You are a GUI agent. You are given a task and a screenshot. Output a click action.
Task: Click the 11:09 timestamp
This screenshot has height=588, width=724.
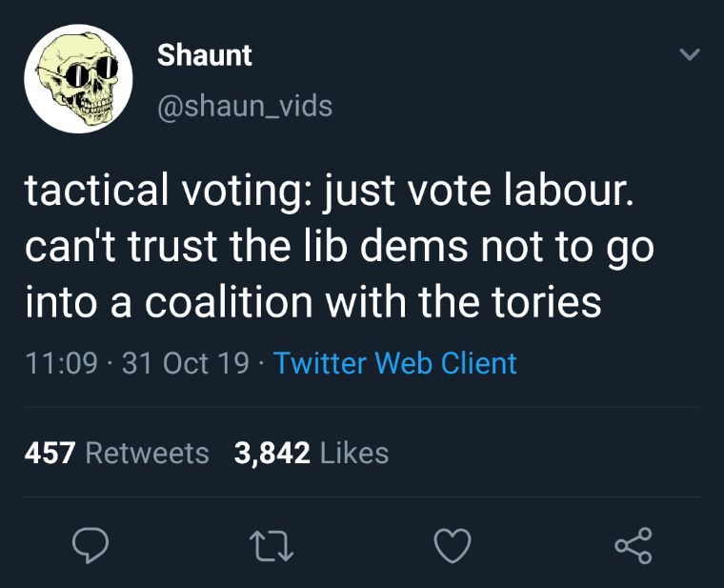(x=59, y=363)
